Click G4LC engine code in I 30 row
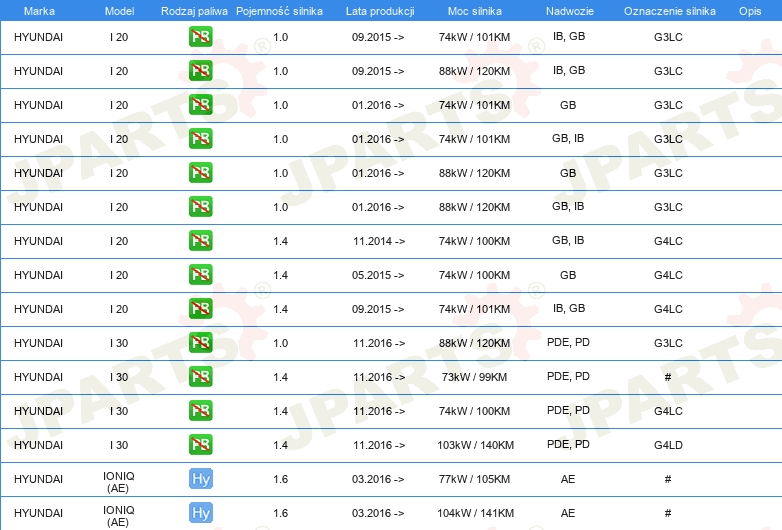The height and width of the screenshot is (530, 782). coord(668,411)
